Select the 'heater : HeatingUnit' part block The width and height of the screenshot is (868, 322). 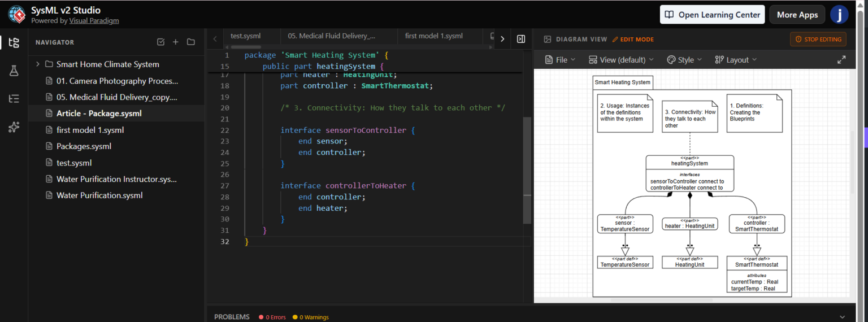(689, 224)
